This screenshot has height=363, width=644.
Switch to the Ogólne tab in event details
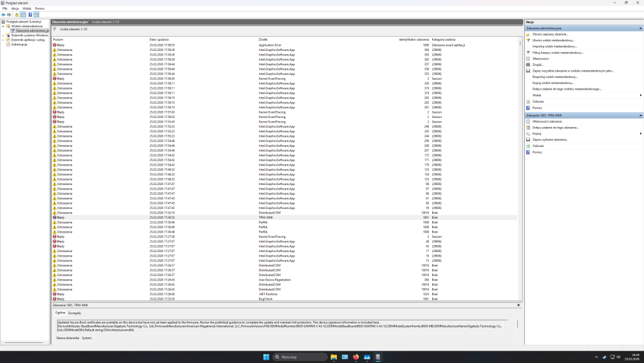[61, 313]
